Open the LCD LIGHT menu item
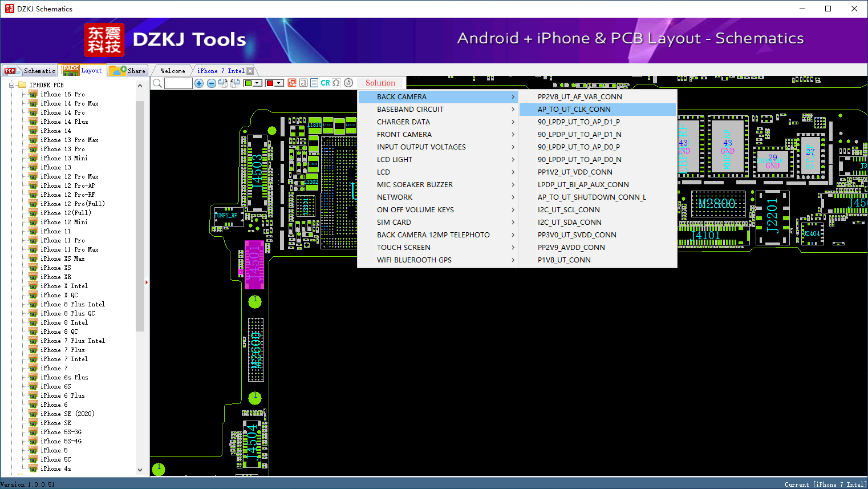868x489 pixels. pyautogui.click(x=438, y=160)
